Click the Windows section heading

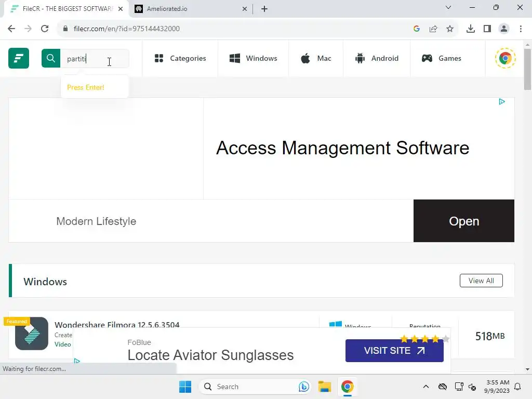tap(45, 282)
